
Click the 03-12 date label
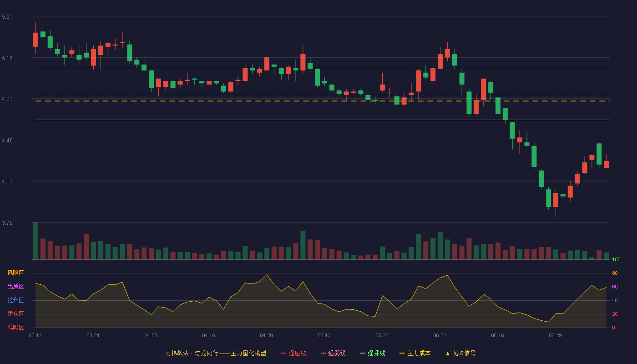[35, 335]
